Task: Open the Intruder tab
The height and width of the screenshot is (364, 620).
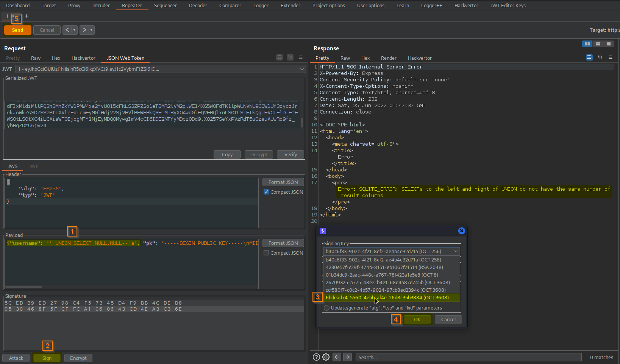Action: tap(101, 6)
